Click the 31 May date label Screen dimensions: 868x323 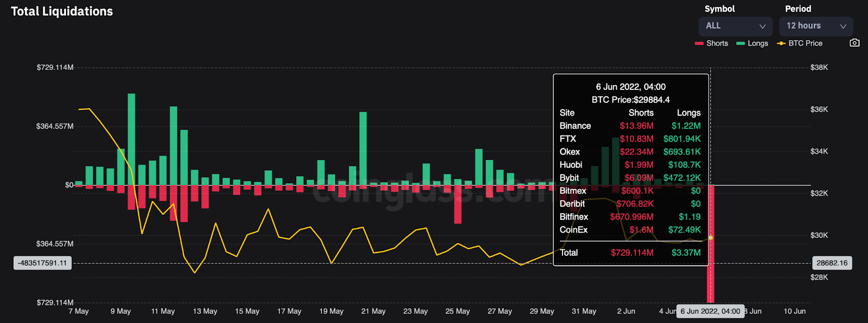pos(584,311)
